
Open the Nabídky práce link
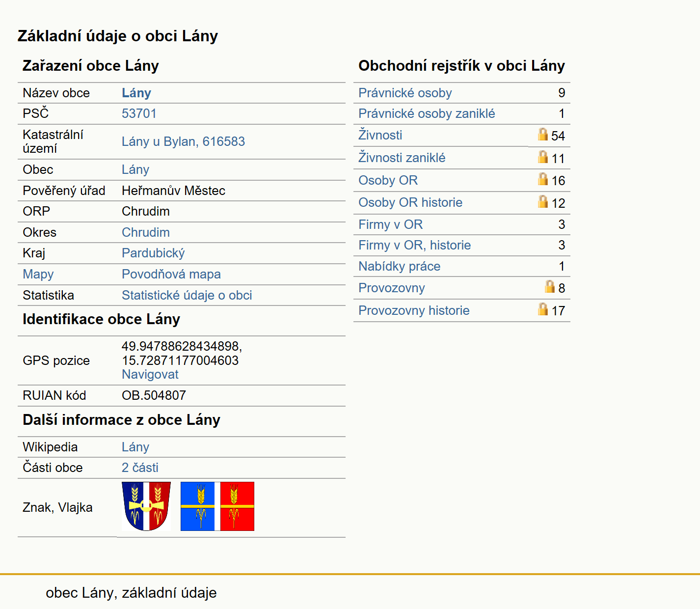(400, 266)
